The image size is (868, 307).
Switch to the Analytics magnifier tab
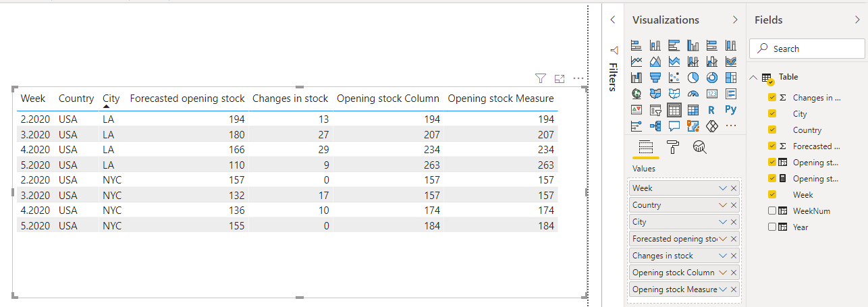pyautogui.click(x=699, y=147)
